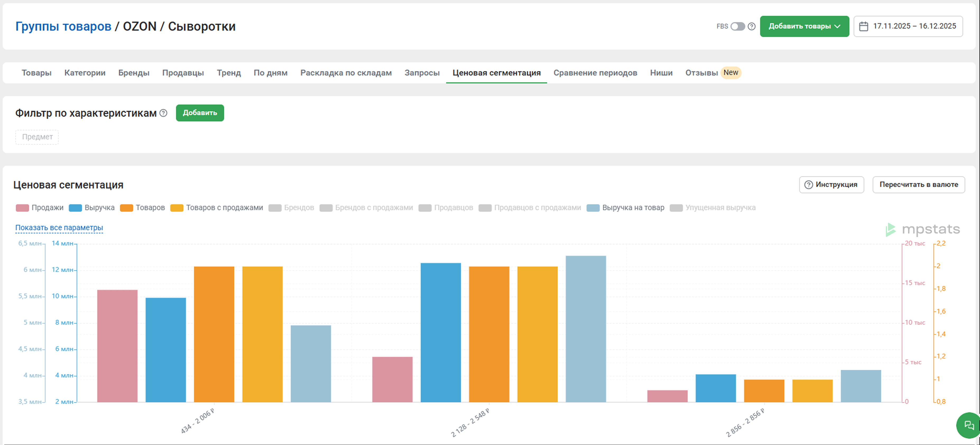
Task: Open the Раскладка по складам tab
Action: (346, 73)
